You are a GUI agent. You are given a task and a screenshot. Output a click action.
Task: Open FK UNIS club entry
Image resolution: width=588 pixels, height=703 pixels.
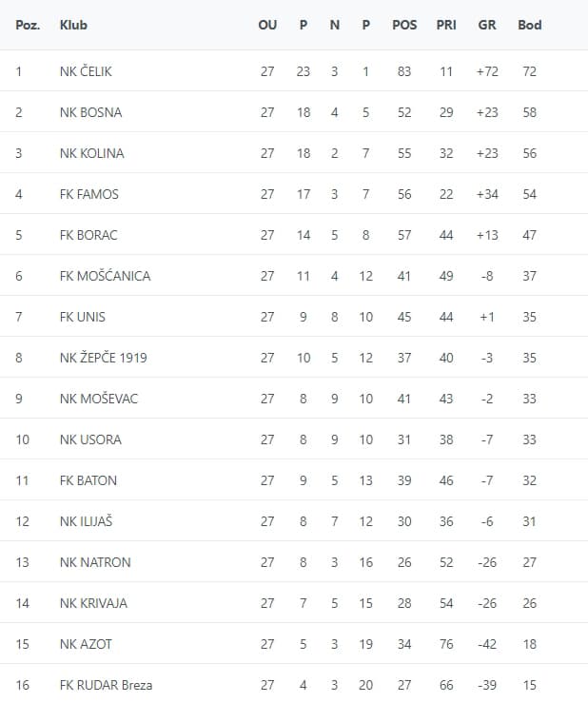point(82,317)
